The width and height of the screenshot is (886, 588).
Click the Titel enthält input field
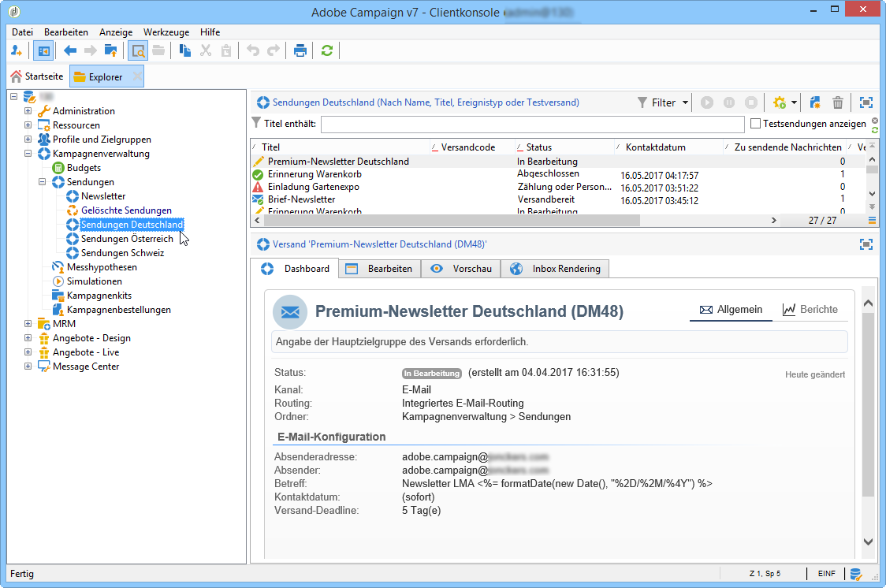coord(532,125)
